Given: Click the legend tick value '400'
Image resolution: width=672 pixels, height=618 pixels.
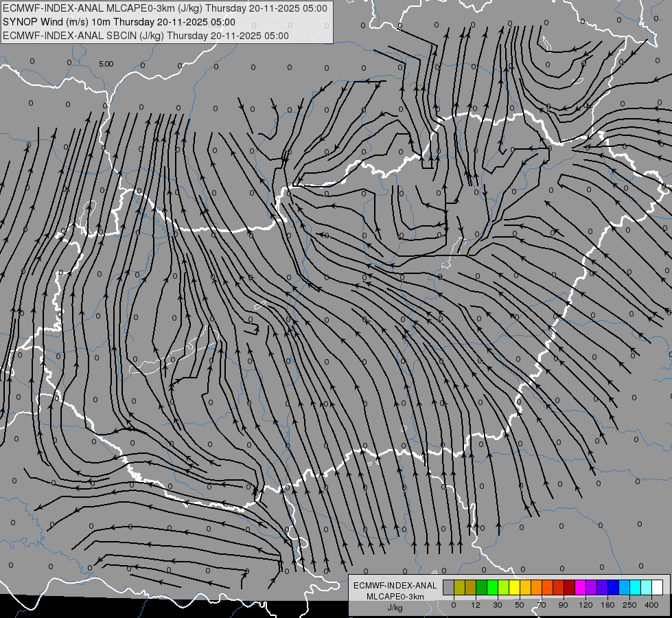Looking at the screenshot, I should 651,605.
